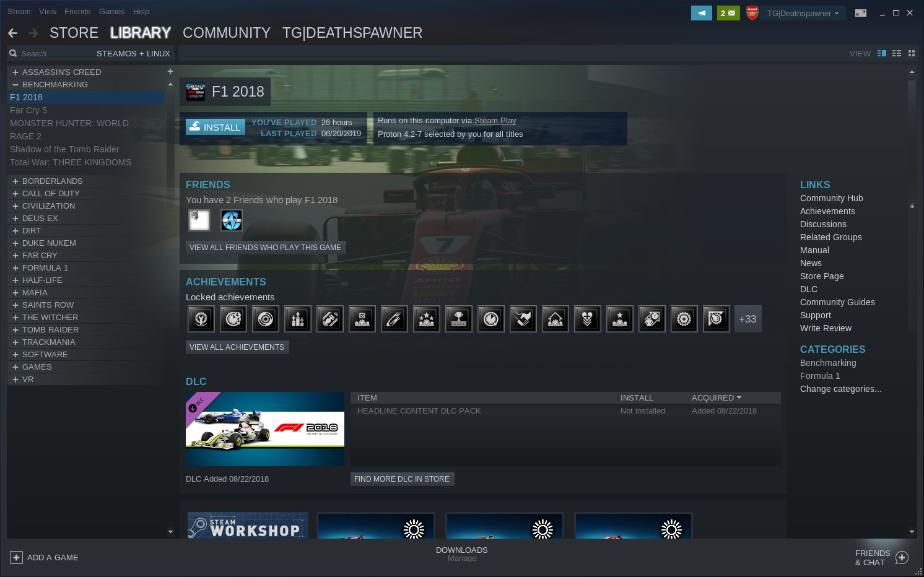924x577 pixels.
Task: Select the trophy locked achievement icon
Action: pyautogui.click(x=459, y=319)
